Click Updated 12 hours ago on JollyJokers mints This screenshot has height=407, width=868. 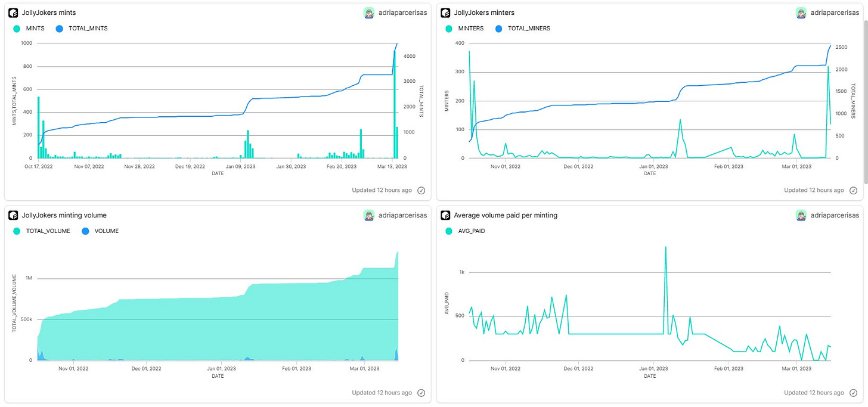tap(382, 190)
